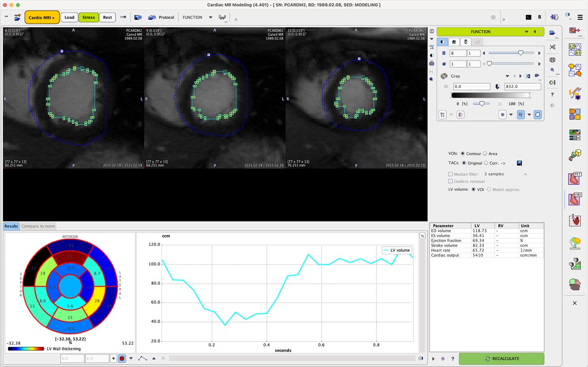The height and width of the screenshot is (367, 588).
Task: Open the k1/k2 kinetic modeling tool in the right sidebar
Action: [575, 49]
